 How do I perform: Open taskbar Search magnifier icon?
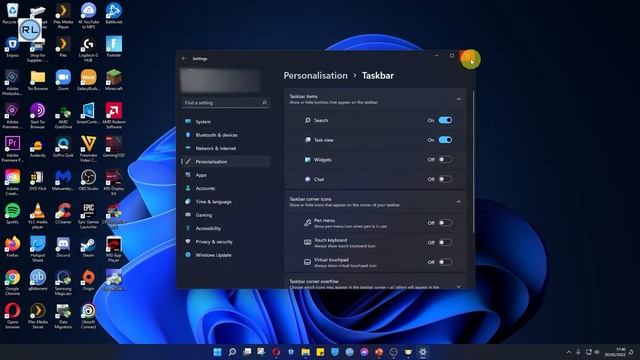[x=232, y=352]
